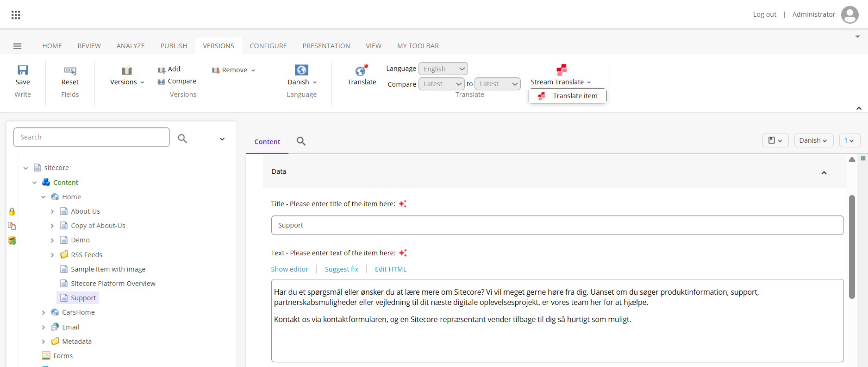Click the Forms icon in the tree
This screenshot has height=367, width=868.
pos(46,355)
